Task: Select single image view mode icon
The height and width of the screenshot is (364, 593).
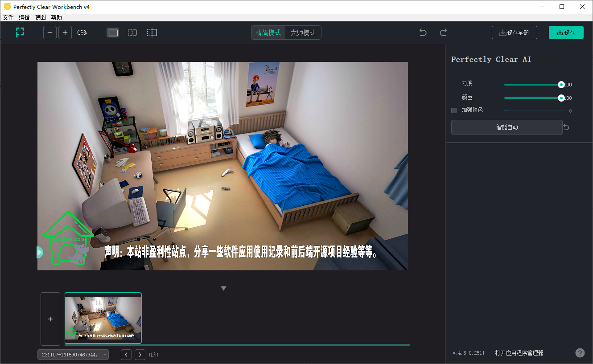Action: (x=113, y=33)
